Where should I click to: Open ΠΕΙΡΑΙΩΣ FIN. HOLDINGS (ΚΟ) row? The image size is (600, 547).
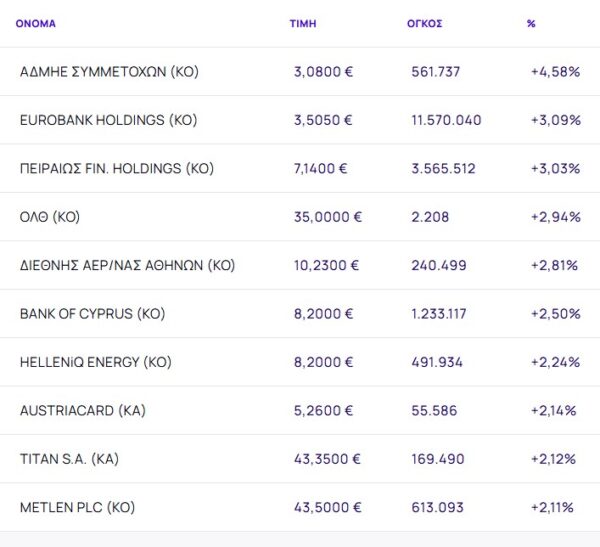pyautogui.click(x=117, y=168)
